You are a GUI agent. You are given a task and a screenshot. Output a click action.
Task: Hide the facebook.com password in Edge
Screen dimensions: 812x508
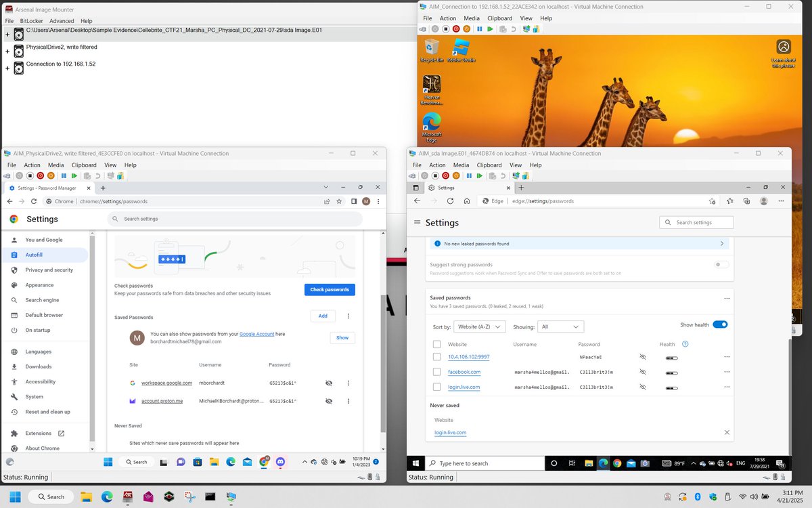pos(643,372)
